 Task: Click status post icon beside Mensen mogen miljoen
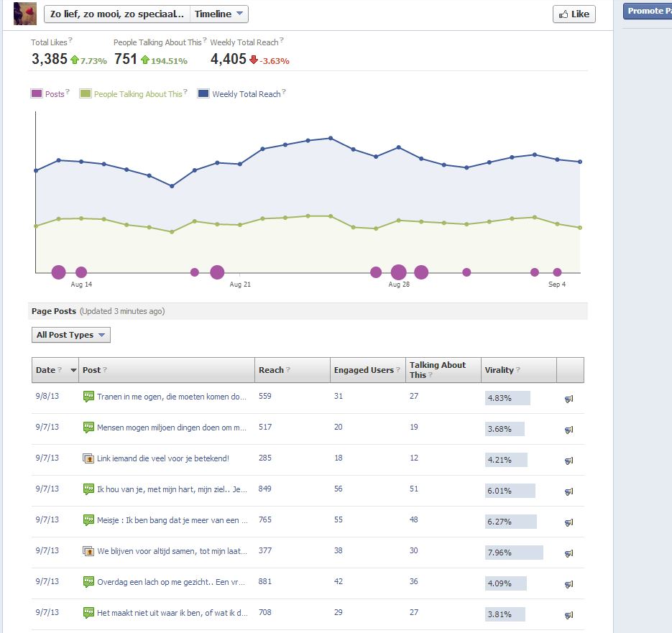88,428
